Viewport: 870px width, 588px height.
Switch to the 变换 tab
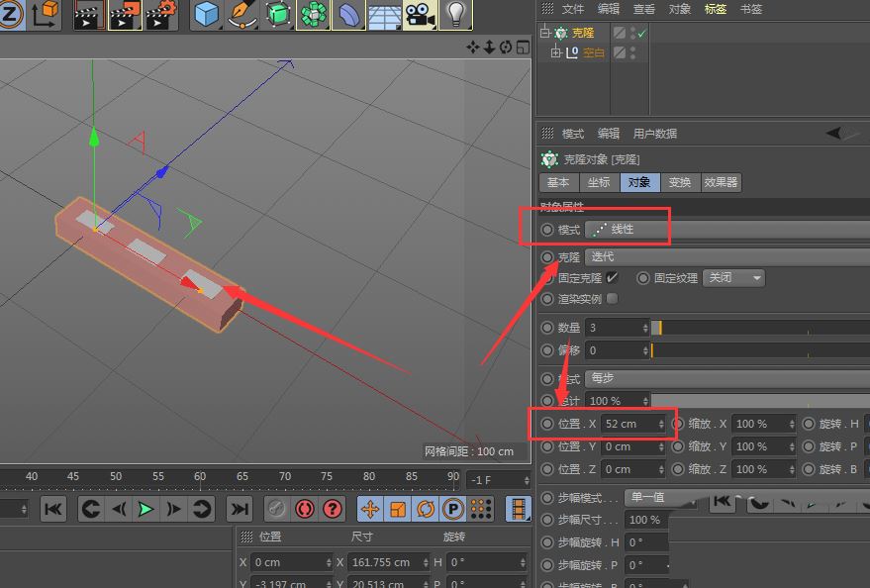click(x=680, y=182)
